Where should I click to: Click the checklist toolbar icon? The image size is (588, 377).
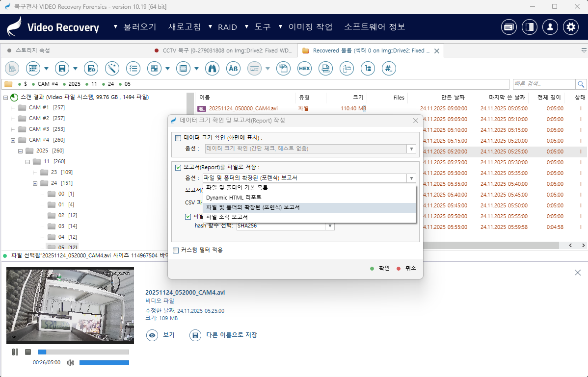click(133, 69)
